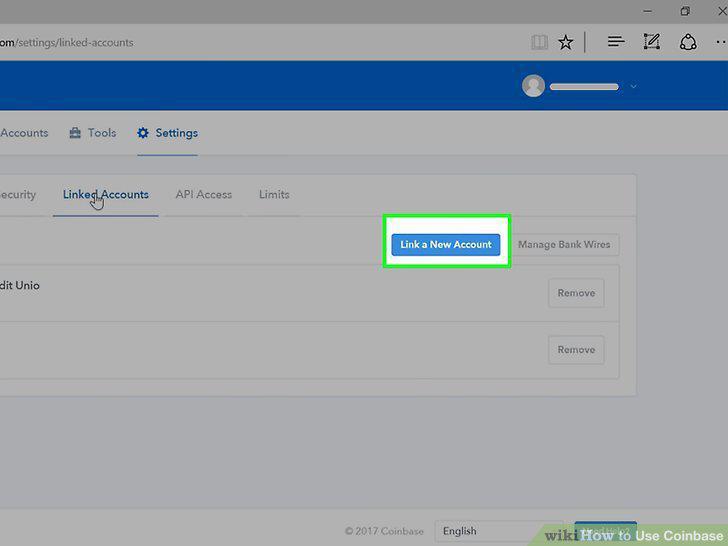728x546 pixels.
Task: Click the Tools briefcase icon
Action: tap(75, 133)
